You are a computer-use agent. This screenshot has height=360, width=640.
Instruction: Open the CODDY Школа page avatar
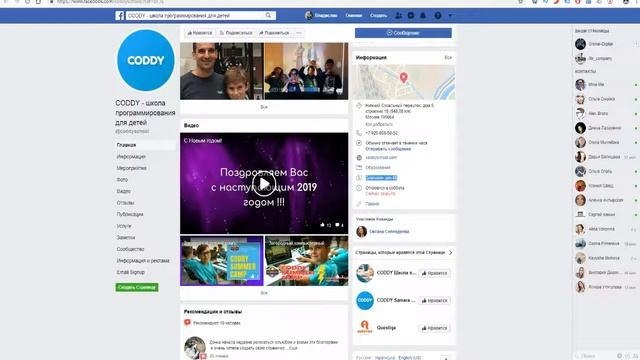[x=364, y=273]
